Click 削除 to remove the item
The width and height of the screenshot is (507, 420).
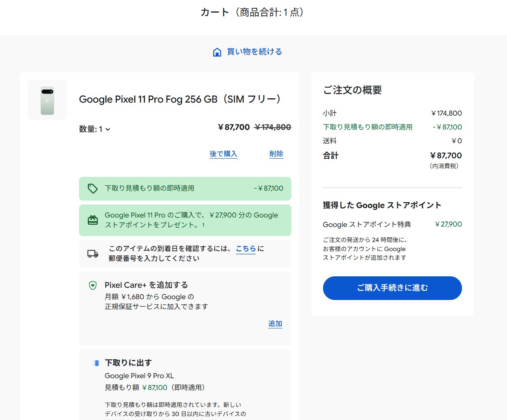click(x=276, y=154)
